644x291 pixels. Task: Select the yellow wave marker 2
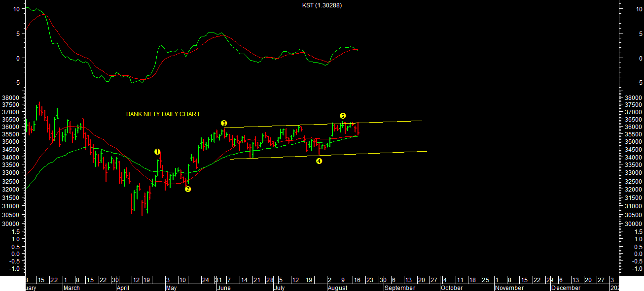point(188,189)
